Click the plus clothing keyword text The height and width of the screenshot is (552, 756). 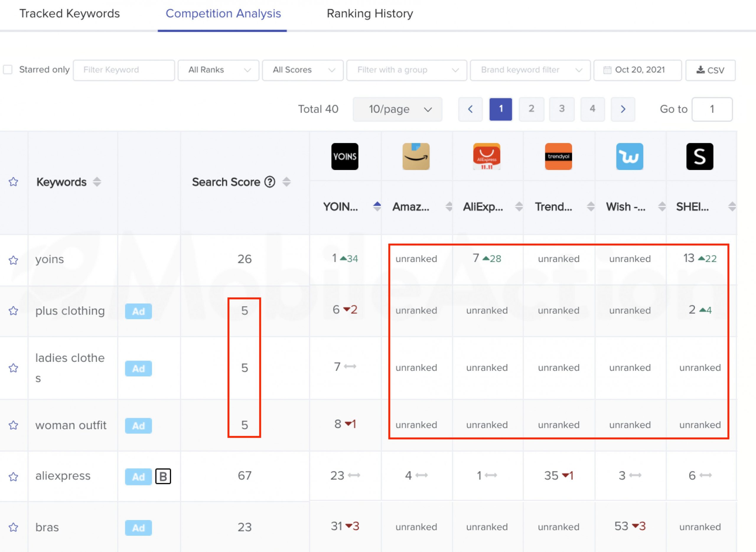(x=70, y=311)
